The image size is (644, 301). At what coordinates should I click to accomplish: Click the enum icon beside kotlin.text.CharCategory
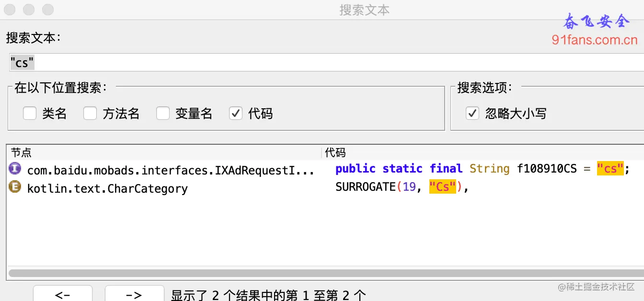click(15, 187)
